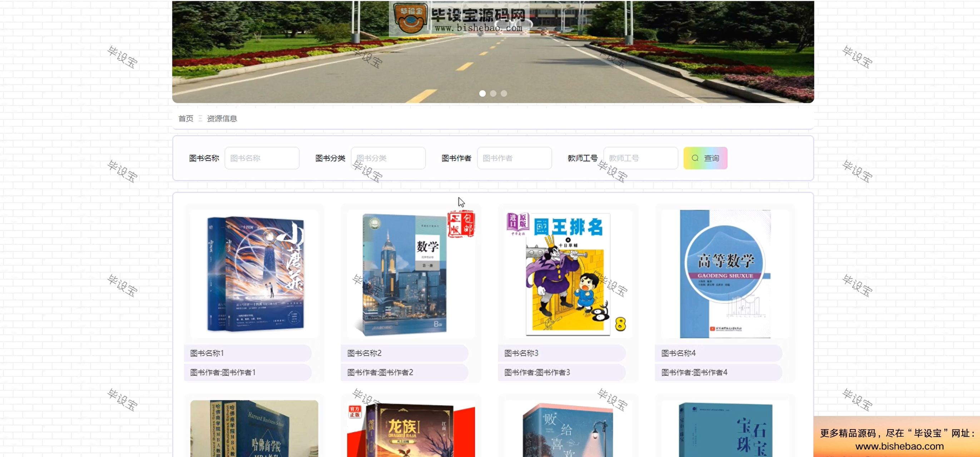Viewport: 980px width, 457px height.
Task: Click 图书作者:图书作者3 label
Action: tap(537, 372)
